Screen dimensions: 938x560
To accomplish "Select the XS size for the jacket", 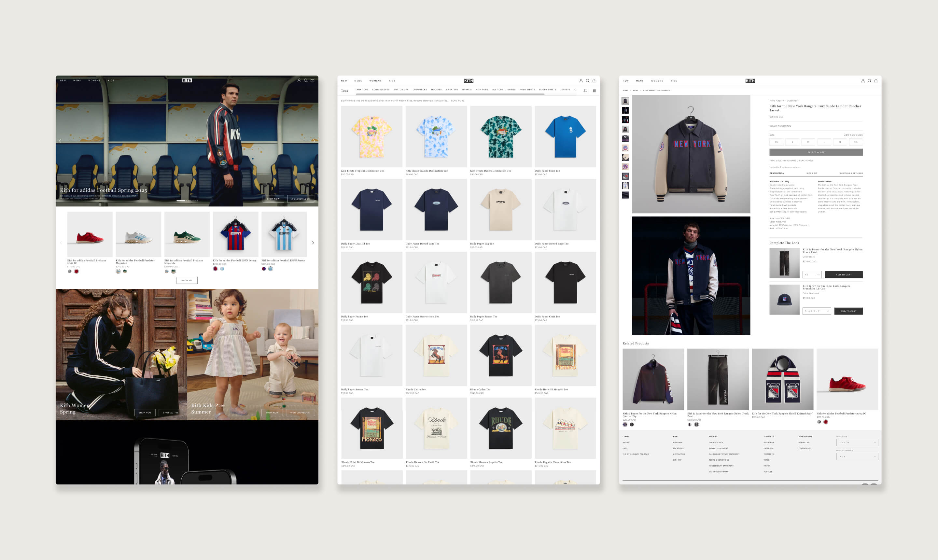I will pyautogui.click(x=776, y=142).
